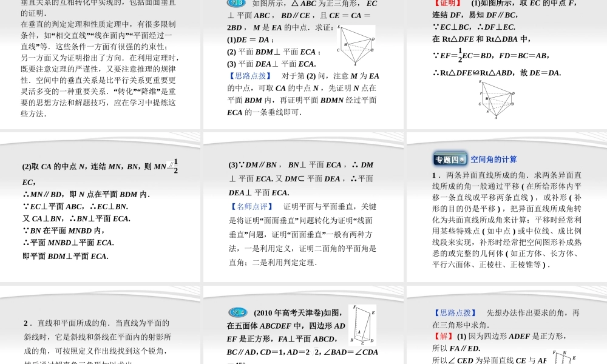
Task: Click the 例4 example badge
Action: pos(238,312)
